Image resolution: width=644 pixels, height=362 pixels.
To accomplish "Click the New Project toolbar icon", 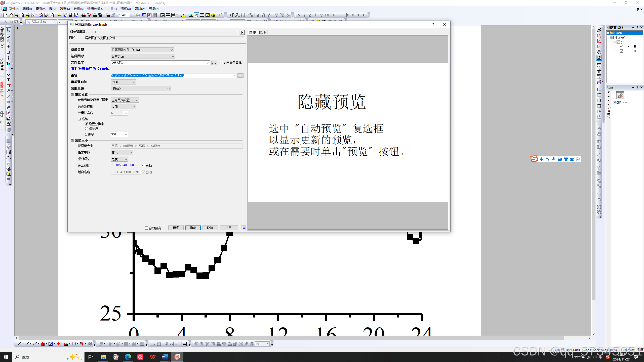I will point(5,15).
